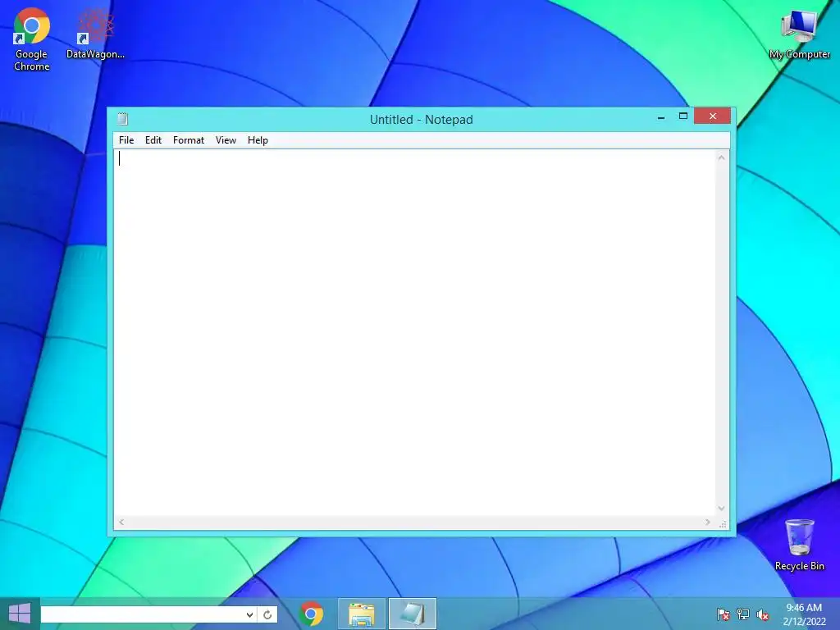Open File Explorer from the taskbar
This screenshot has height=630, width=840.
point(362,614)
